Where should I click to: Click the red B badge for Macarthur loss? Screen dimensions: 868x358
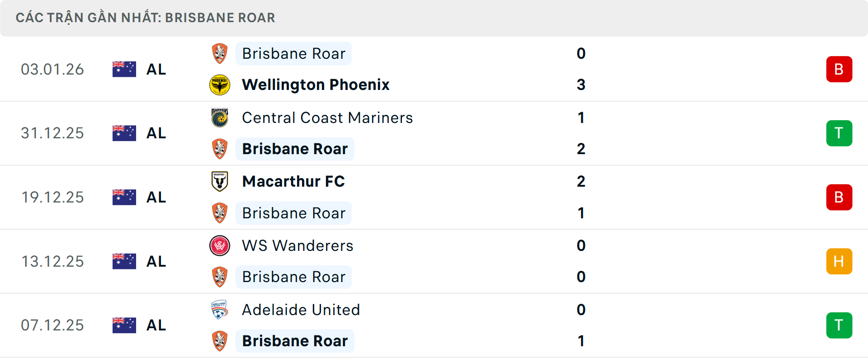point(839,197)
